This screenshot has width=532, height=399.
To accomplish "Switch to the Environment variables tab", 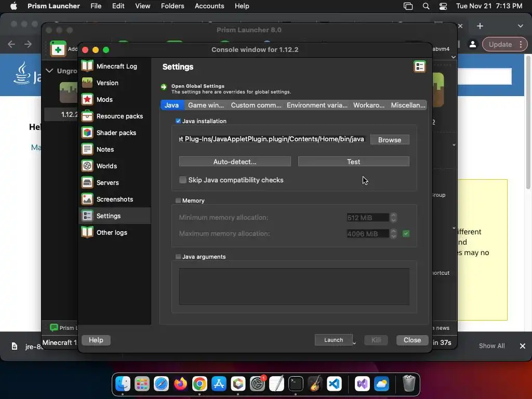I will (317, 105).
